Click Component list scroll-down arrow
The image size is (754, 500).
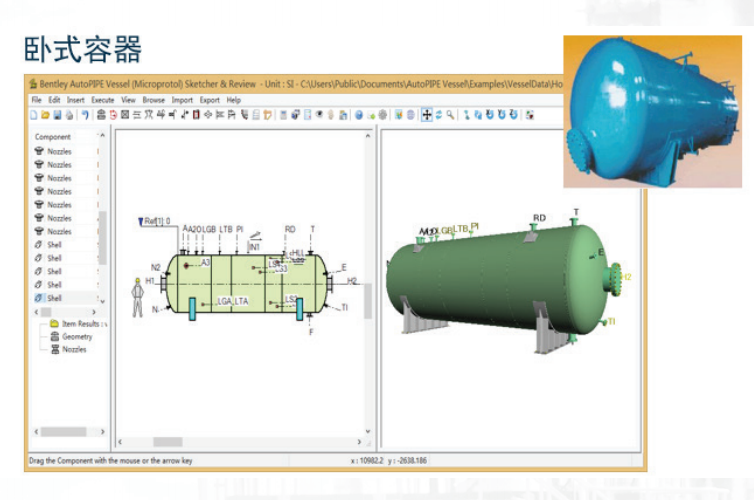click(102, 301)
